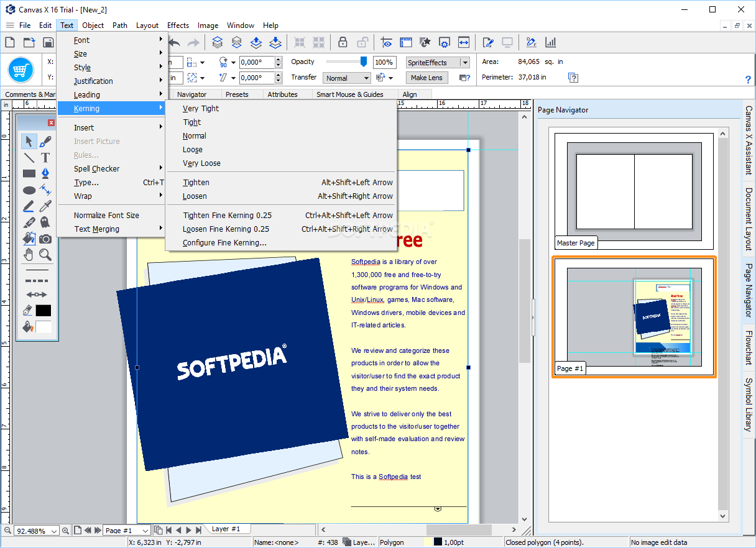Select the Marker/highlighter tool in toolbox
Image resolution: width=756 pixels, height=548 pixels.
[29, 206]
